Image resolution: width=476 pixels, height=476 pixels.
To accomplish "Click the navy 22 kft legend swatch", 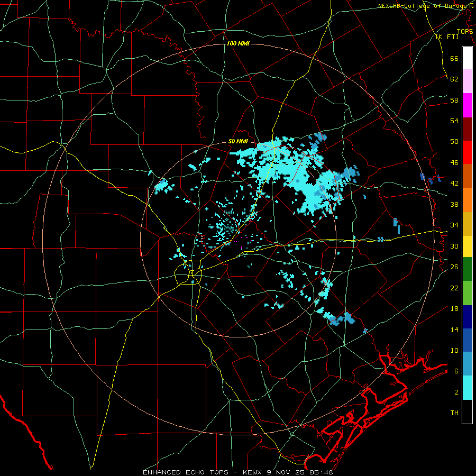I will coord(467,317).
